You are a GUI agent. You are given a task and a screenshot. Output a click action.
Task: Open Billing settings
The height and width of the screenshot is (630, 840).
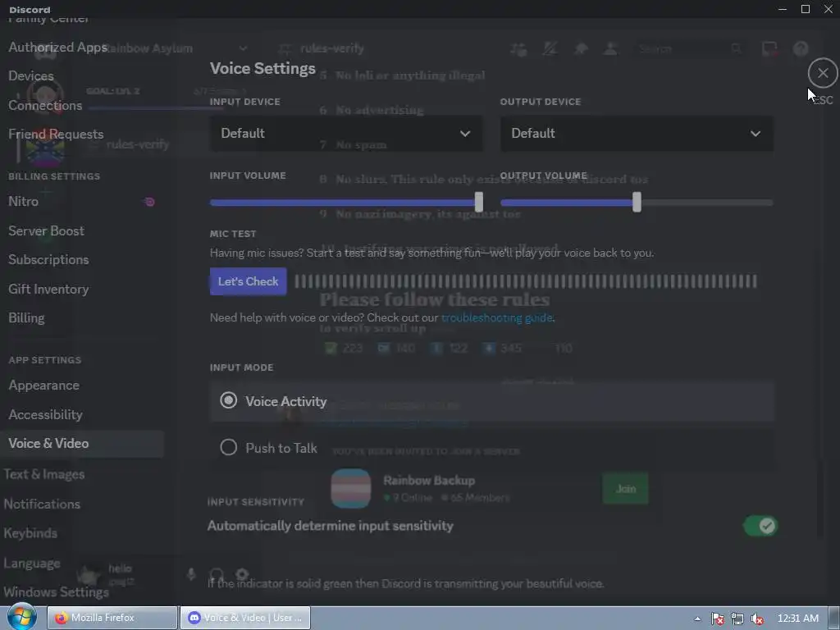[x=26, y=318]
